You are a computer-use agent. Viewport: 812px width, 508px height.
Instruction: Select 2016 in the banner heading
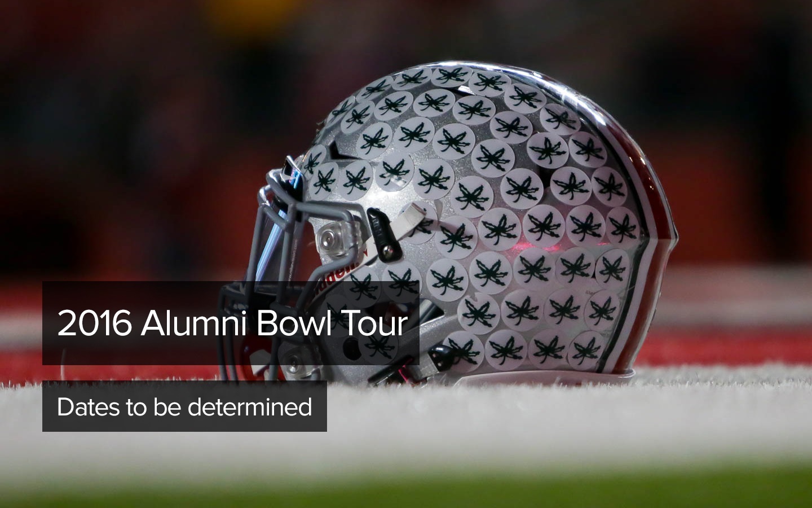click(95, 324)
